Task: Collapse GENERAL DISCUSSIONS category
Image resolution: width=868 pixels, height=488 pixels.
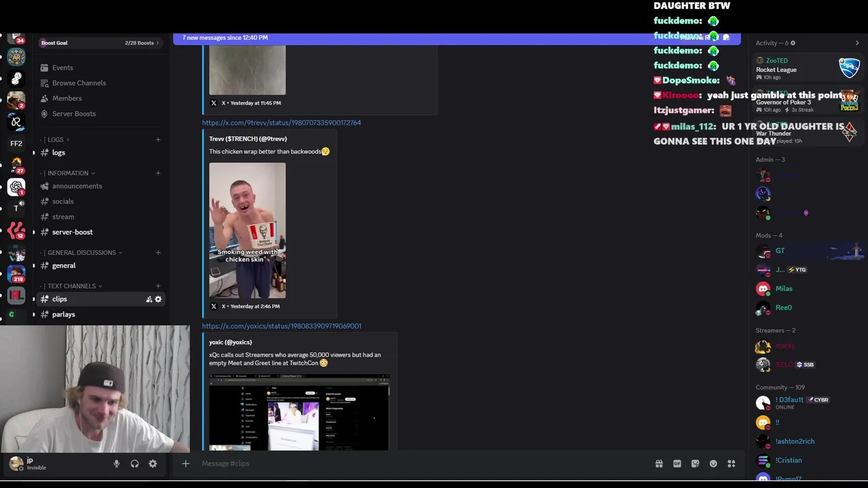Action: coord(81,253)
